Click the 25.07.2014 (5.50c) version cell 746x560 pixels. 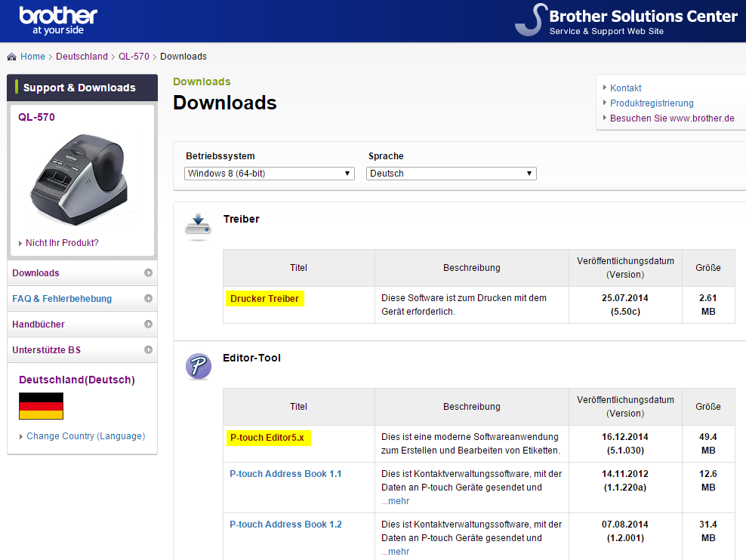[x=625, y=305]
